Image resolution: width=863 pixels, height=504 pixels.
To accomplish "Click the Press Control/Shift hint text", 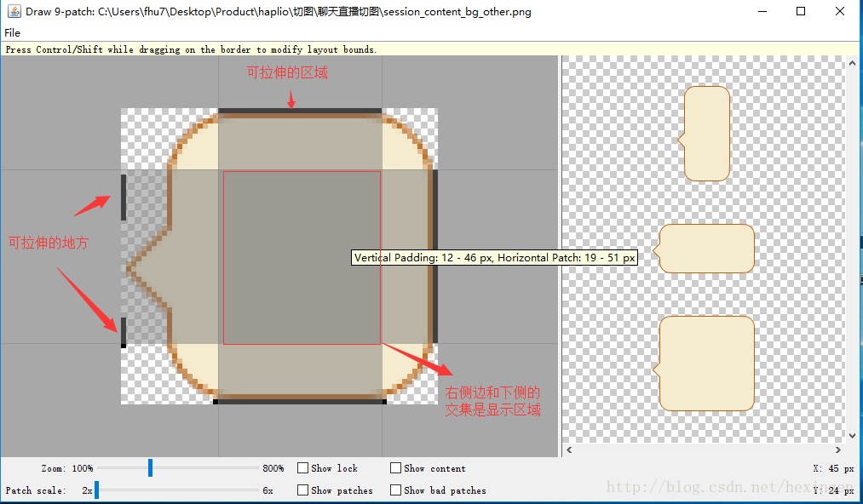I will coord(191,49).
